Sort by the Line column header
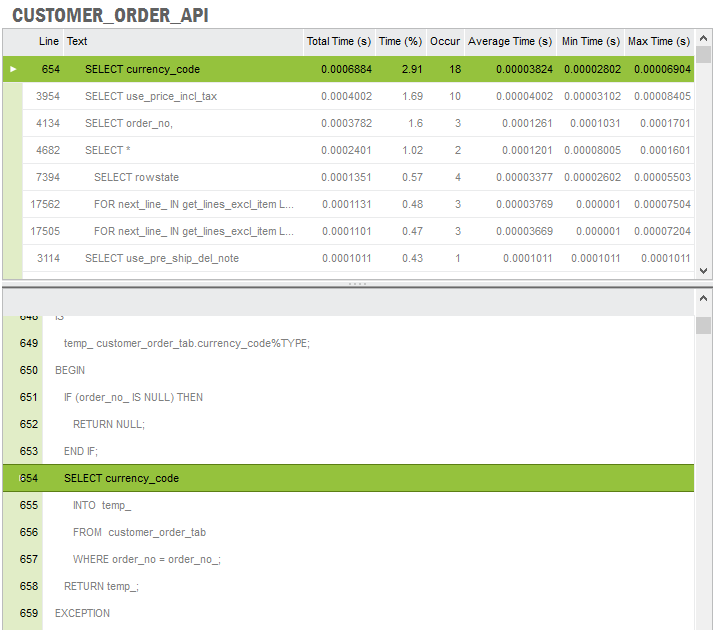Viewport: 713px width, 630px height. [x=49, y=42]
